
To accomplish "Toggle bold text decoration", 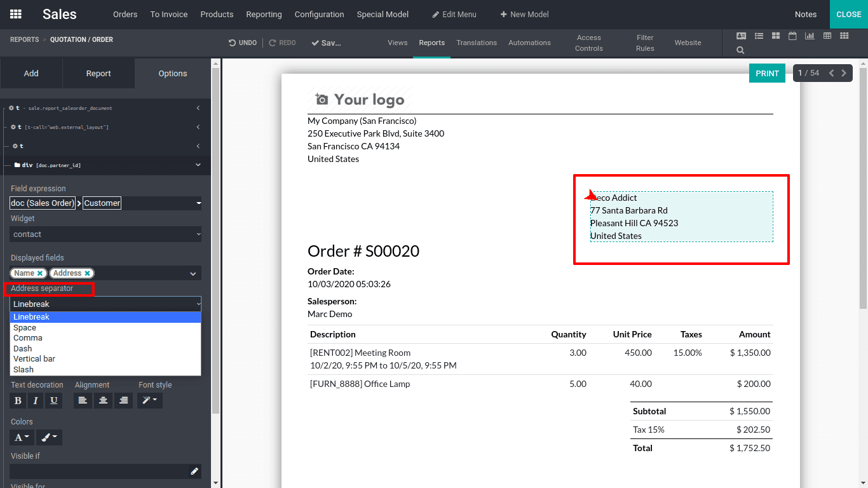I will pyautogui.click(x=18, y=400).
